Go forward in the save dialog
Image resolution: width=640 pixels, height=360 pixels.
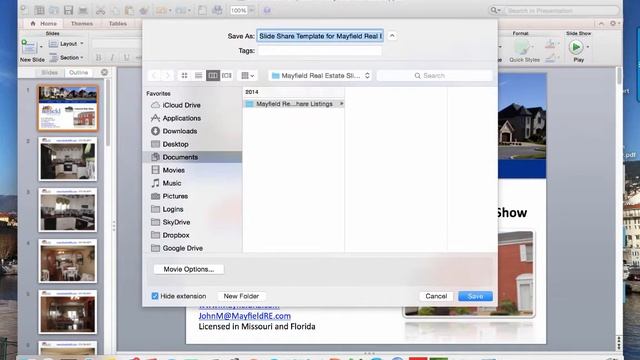tap(167, 76)
